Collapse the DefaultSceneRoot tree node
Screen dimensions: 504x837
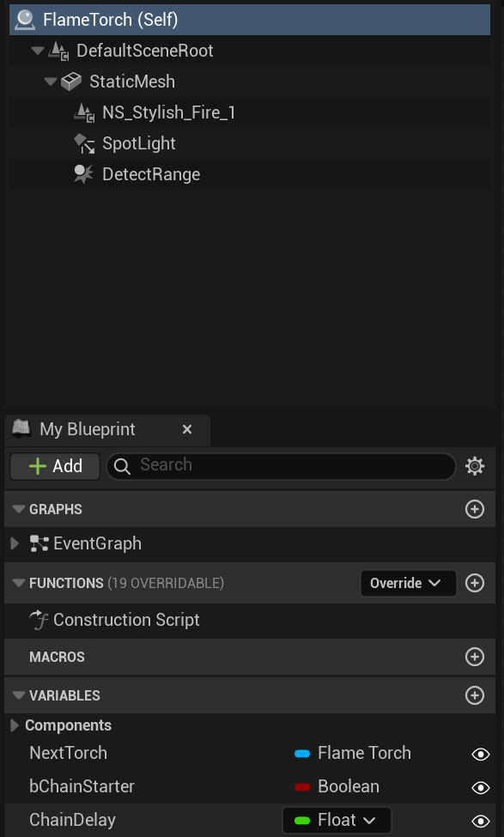click(x=38, y=51)
